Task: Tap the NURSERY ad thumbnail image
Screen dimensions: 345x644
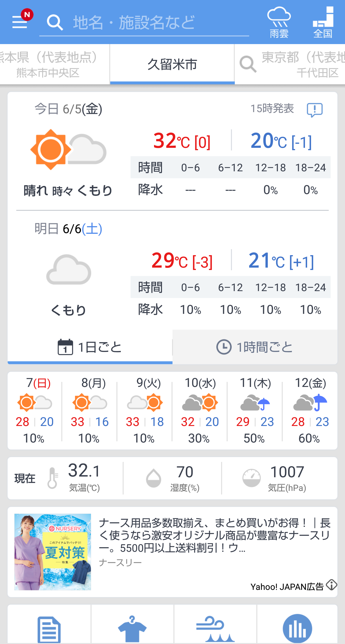Action: coord(53,552)
